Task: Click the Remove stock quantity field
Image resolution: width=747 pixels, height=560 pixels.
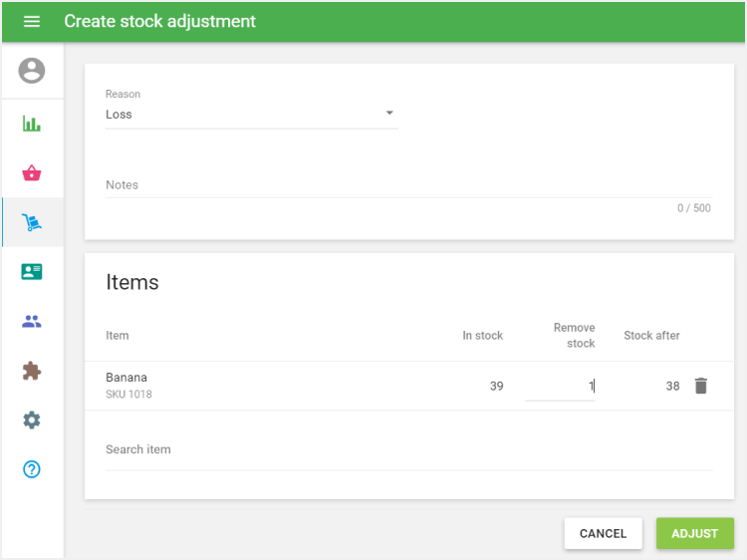Action: (x=560, y=387)
